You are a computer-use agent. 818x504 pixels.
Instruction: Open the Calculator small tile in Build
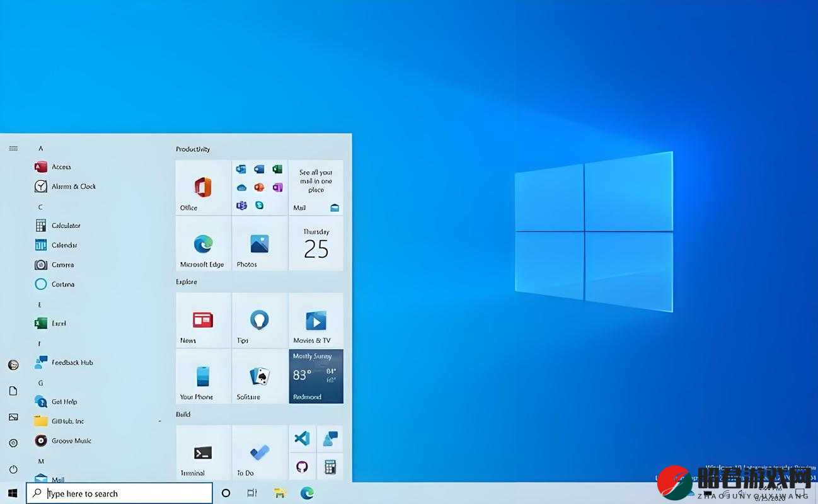330,467
